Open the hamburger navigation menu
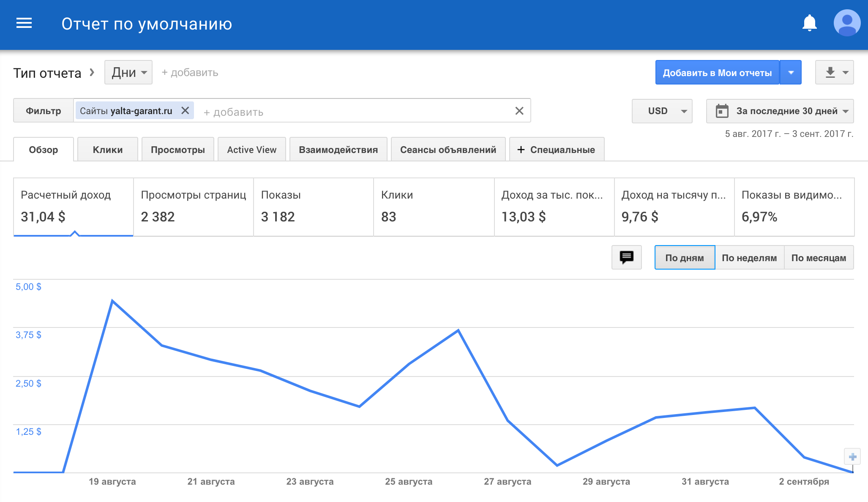This screenshot has width=868, height=502. coord(24,23)
